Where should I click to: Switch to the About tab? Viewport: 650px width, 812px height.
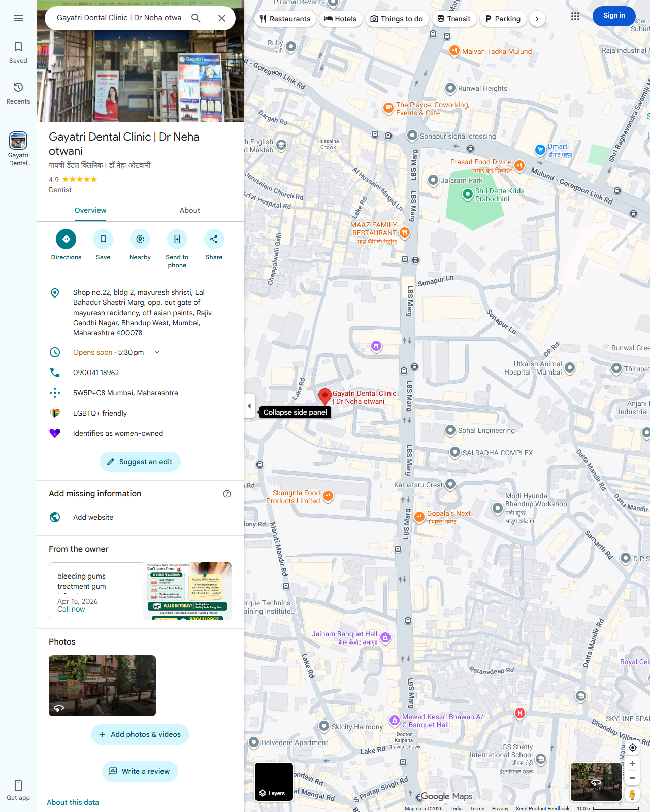click(190, 211)
